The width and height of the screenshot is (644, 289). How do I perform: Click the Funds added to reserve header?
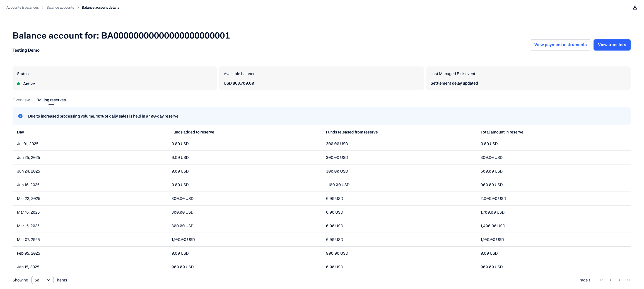pos(193,132)
